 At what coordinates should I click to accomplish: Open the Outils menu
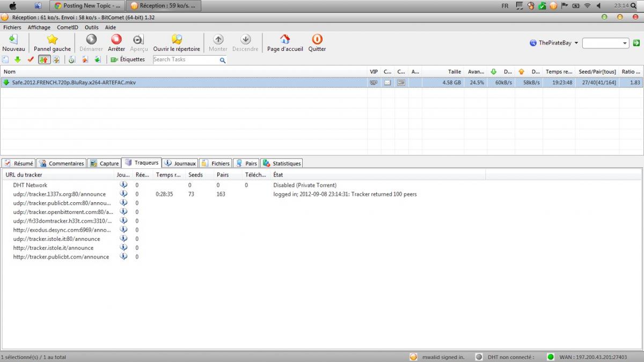(x=91, y=27)
